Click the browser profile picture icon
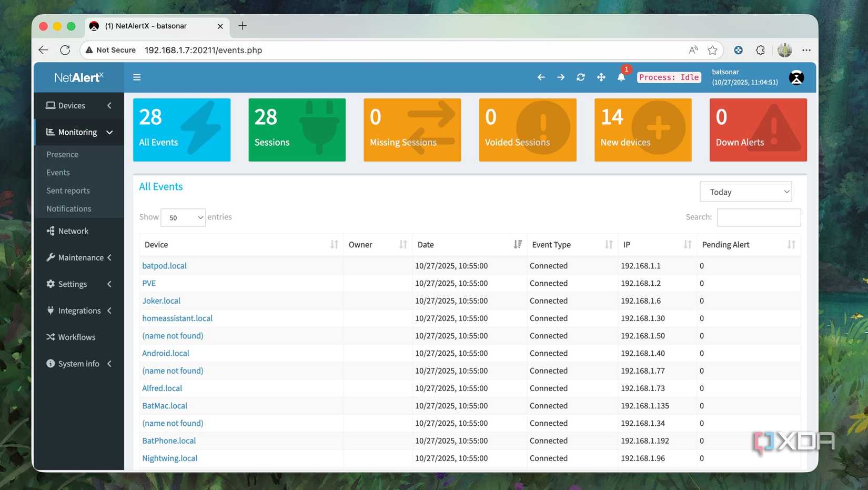 784,50
